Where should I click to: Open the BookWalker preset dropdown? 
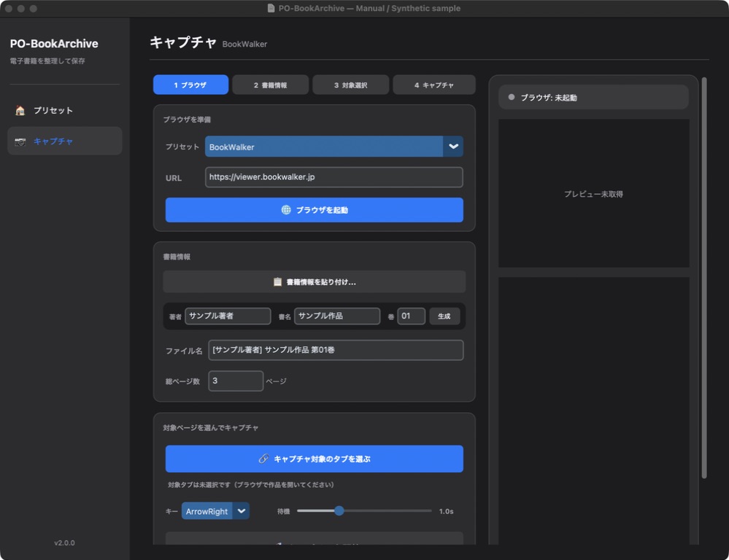[x=333, y=147]
